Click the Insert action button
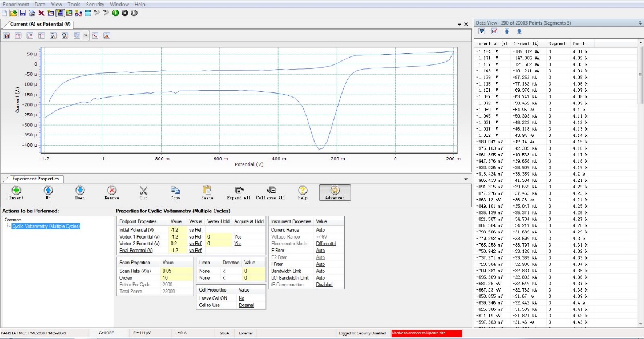Viewport: 644px width, 339px height. pyautogui.click(x=17, y=191)
